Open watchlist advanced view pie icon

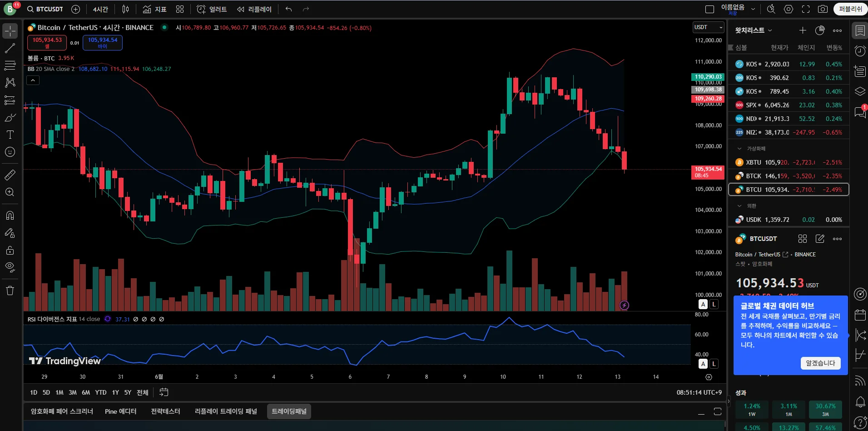coord(820,30)
